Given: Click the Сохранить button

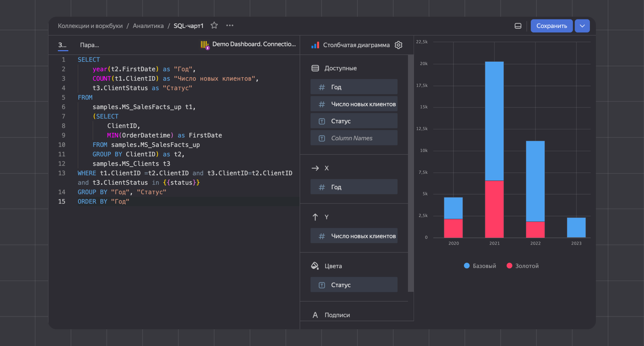Looking at the screenshot, I should pos(551,26).
